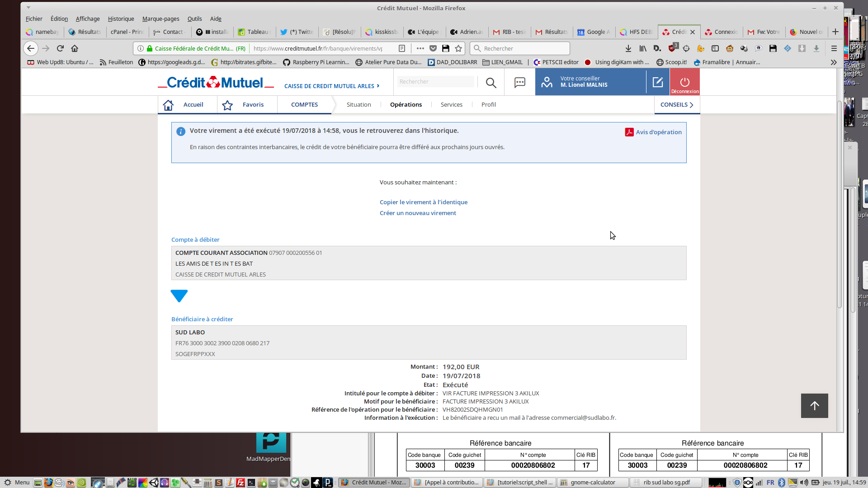Expand the CONSEILS panel chevron

(691, 105)
